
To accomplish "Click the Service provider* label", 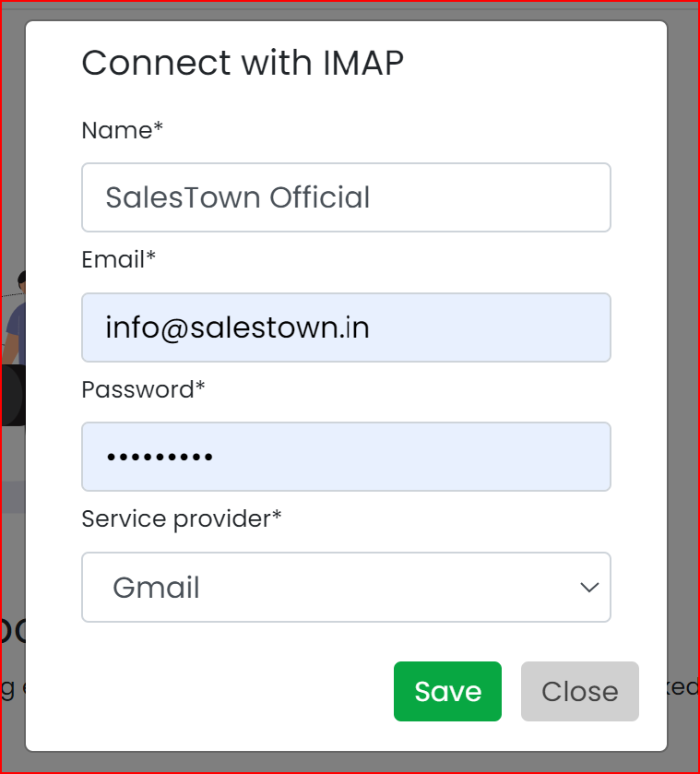I will click(x=182, y=519).
